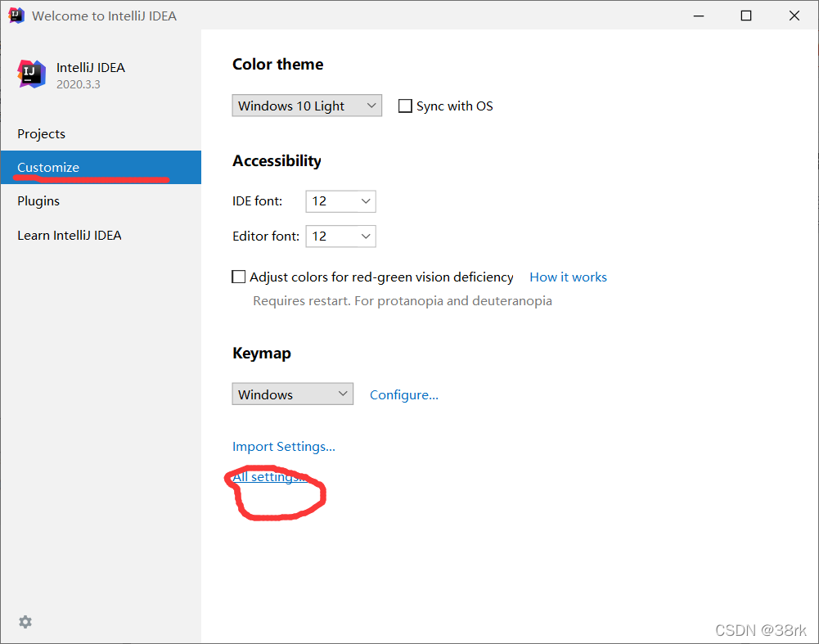Minimize the Welcome to IntelliJ IDEA window
This screenshot has height=644, width=819.
[699, 16]
